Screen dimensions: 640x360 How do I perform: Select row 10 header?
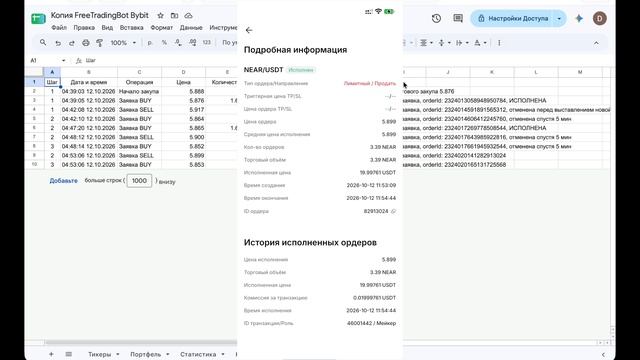[34, 164]
